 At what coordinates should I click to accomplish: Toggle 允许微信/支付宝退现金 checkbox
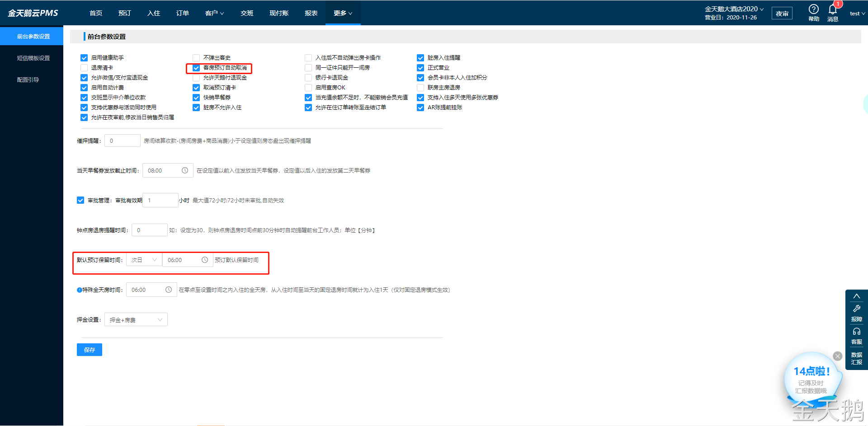pos(84,78)
